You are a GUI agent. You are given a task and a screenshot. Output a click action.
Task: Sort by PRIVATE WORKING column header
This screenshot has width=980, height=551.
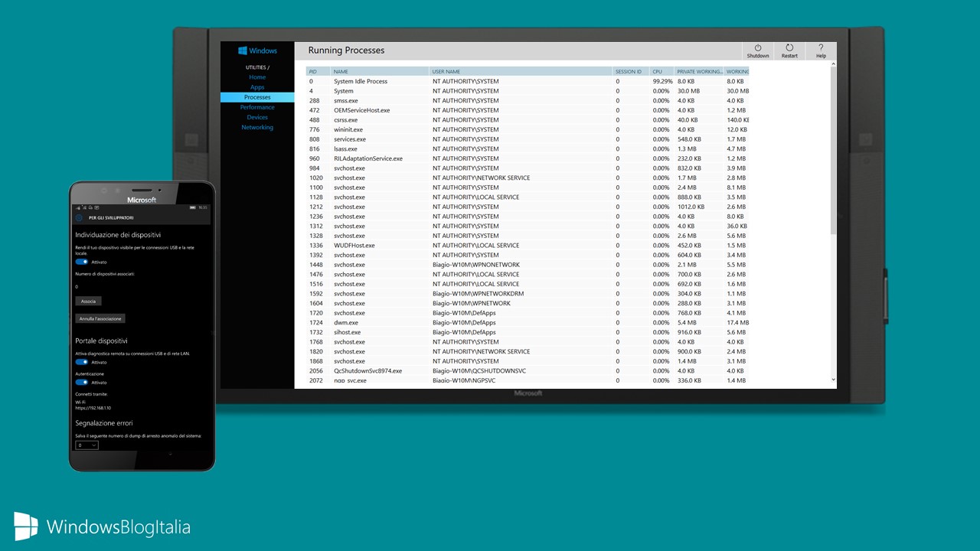point(699,71)
